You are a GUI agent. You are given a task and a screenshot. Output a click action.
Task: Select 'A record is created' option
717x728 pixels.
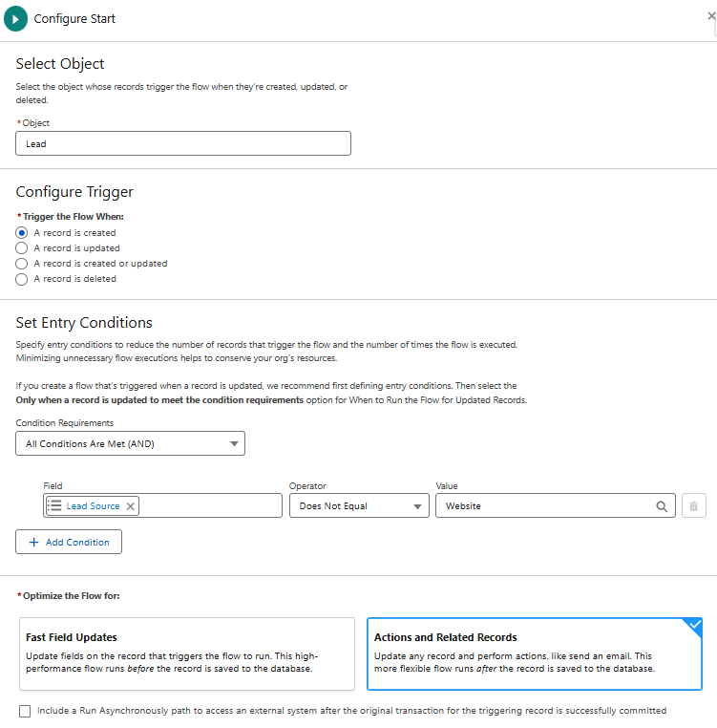coord(22,232)
